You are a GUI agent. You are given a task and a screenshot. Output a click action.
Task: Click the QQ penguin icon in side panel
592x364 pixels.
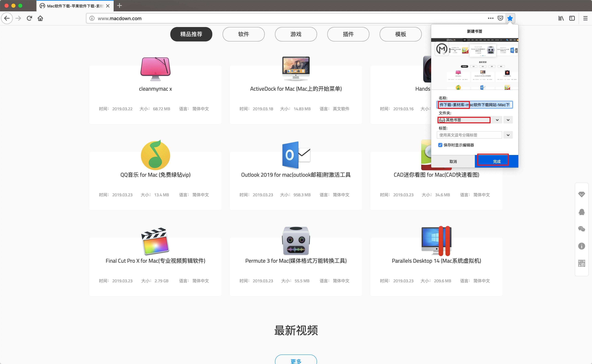pyautogui.click(x=581, y=212)
